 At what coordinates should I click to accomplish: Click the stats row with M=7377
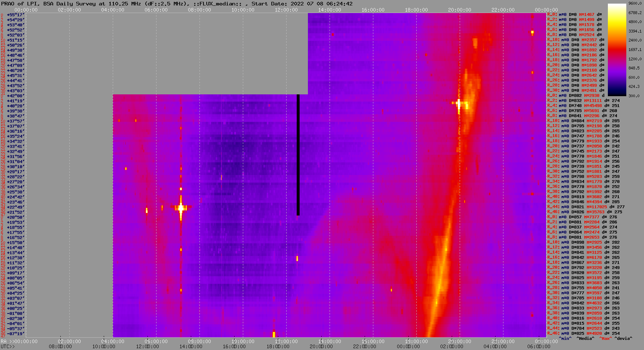coord(582,217)
